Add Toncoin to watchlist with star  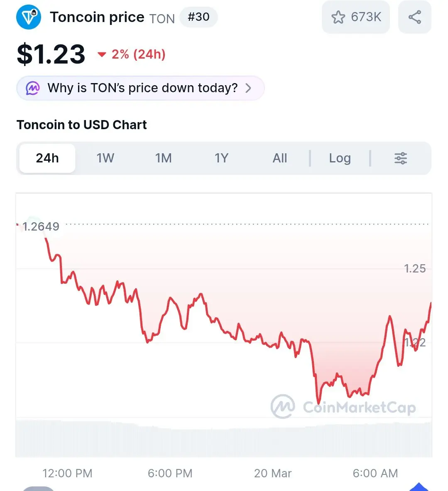[x=338, y=17]
